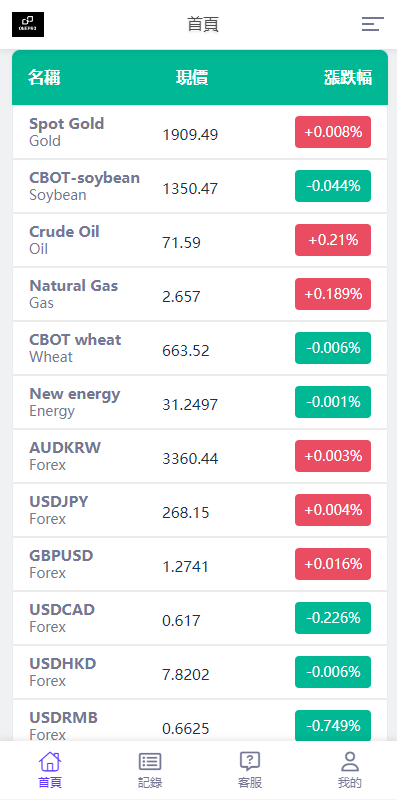This screenshot has height=800, width=397.
Task: Click the +0.008% change badge
Action: (x=333, y=132)
